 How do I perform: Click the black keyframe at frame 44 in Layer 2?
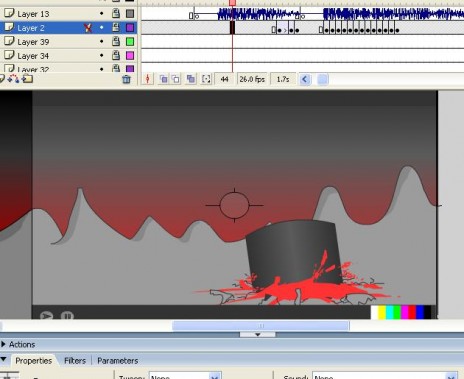pos(232,28)
